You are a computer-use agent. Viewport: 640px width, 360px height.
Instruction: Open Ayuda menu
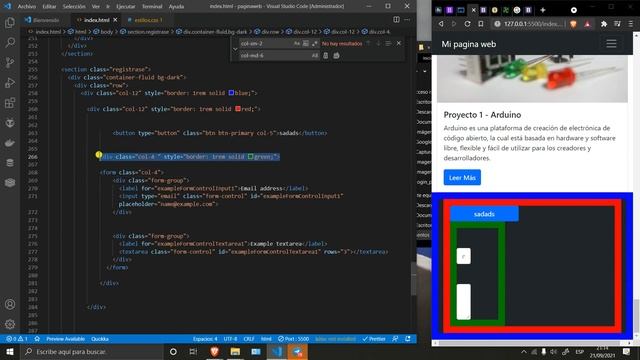176,7
